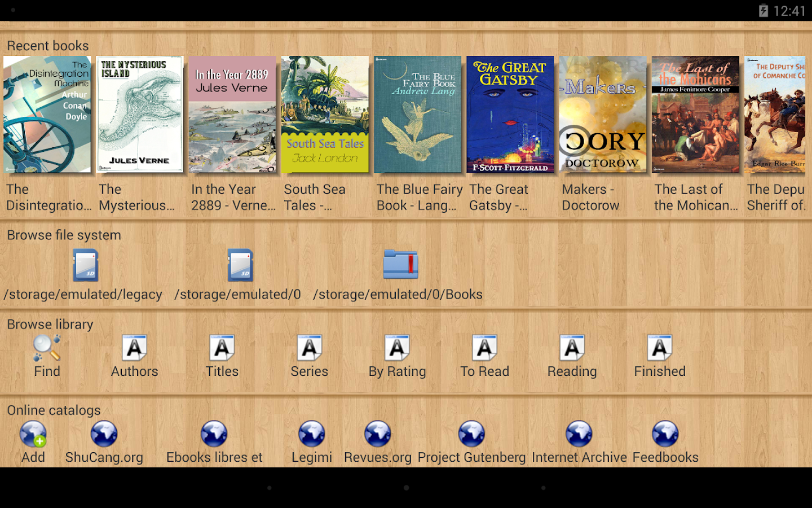Tap the 'Series' label
This screenshot has width=812, height=508.
(310, 371)
